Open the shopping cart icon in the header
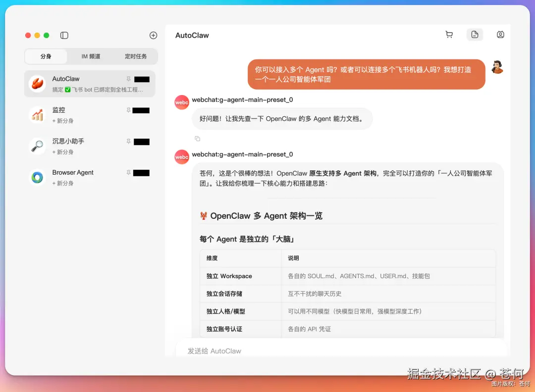This screenshot has height=392, width=535. (449, 34)
